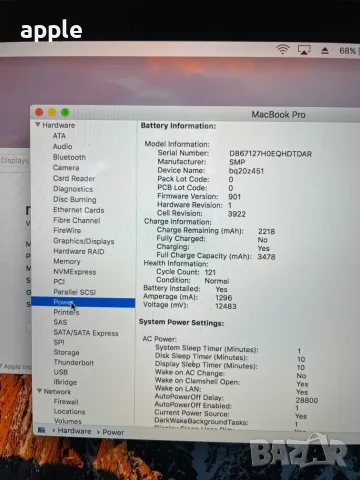Click the Manufacturer value SMP
Image resolution: width=360 pixels, height=480 pixels.
(x=237, y=162)
